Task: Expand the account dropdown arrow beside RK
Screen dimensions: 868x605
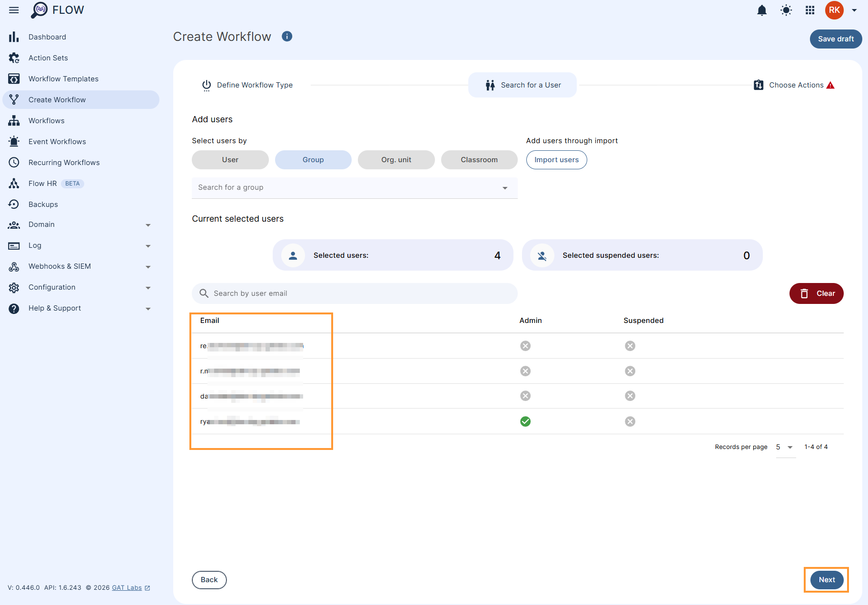Action: click(854, 10)
